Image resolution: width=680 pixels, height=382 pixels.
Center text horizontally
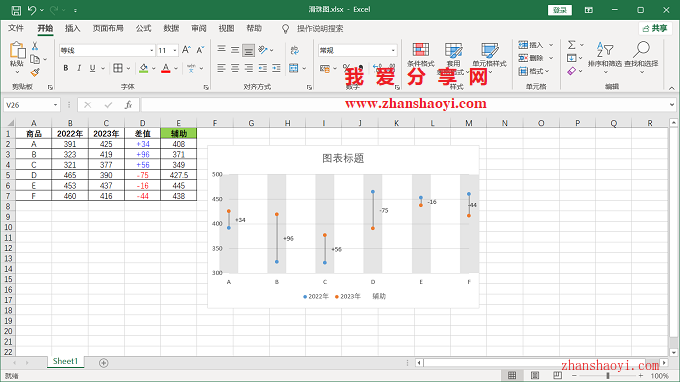point(235,68)
